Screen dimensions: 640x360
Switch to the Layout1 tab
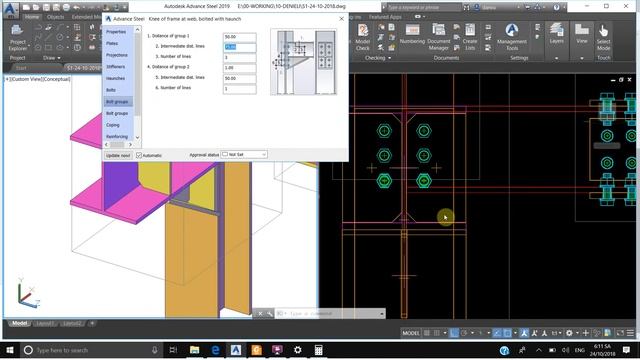[x=44, y=323]
